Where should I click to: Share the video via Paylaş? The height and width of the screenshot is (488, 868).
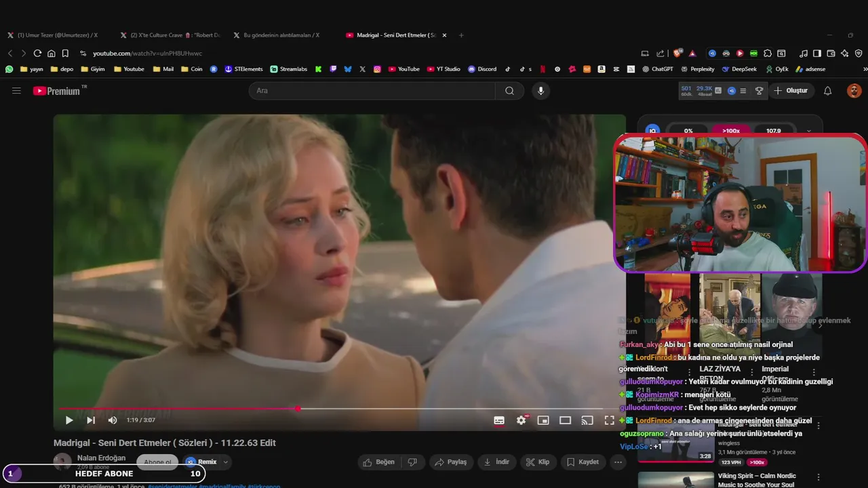tap(450, 462)
